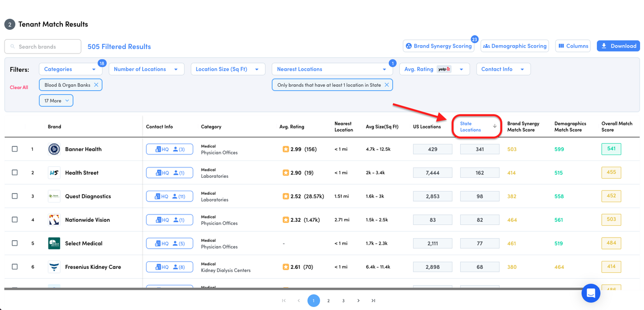Screen dimensions: 644x310
Task: Open Nationwide Vision HQ contact info button
Action: (x=169, y=220)
